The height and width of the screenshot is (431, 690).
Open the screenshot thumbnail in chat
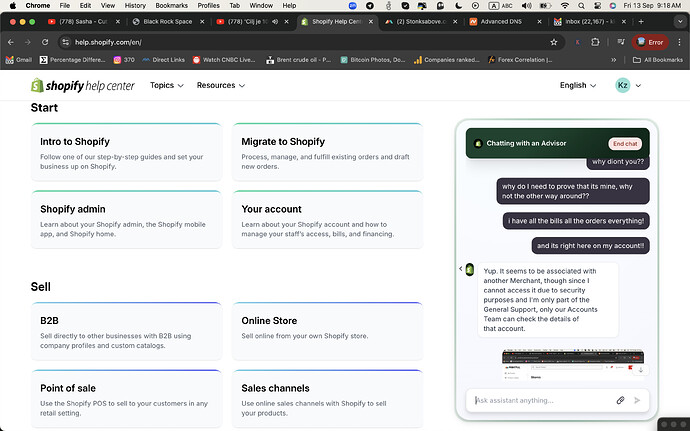coord(573,365)
